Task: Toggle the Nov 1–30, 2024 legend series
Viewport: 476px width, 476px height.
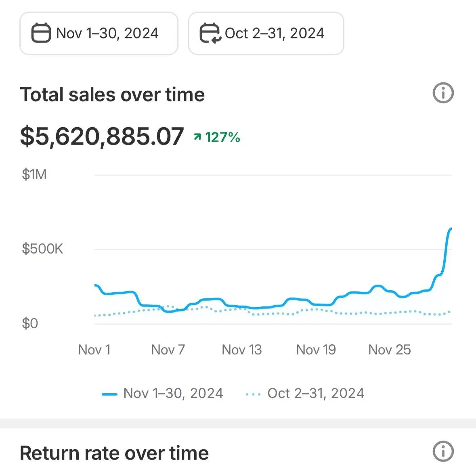Action: (173, 393)
